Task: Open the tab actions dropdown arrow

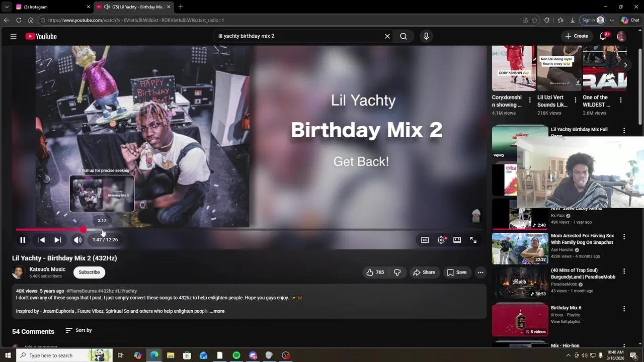Action: tap(6, 7)
